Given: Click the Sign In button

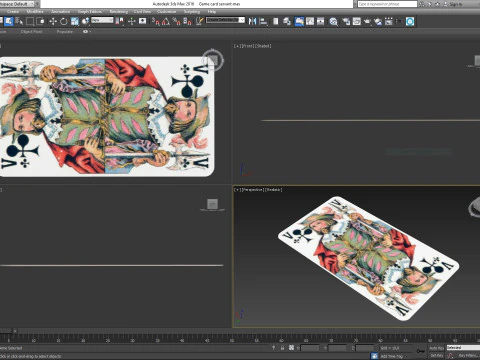Looking at the screenshot, I should pos(455,4).
